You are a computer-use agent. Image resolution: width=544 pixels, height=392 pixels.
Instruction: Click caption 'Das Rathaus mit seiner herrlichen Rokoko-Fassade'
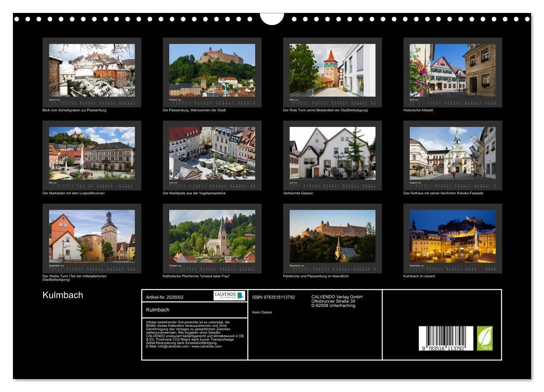(x=443, y=193)
